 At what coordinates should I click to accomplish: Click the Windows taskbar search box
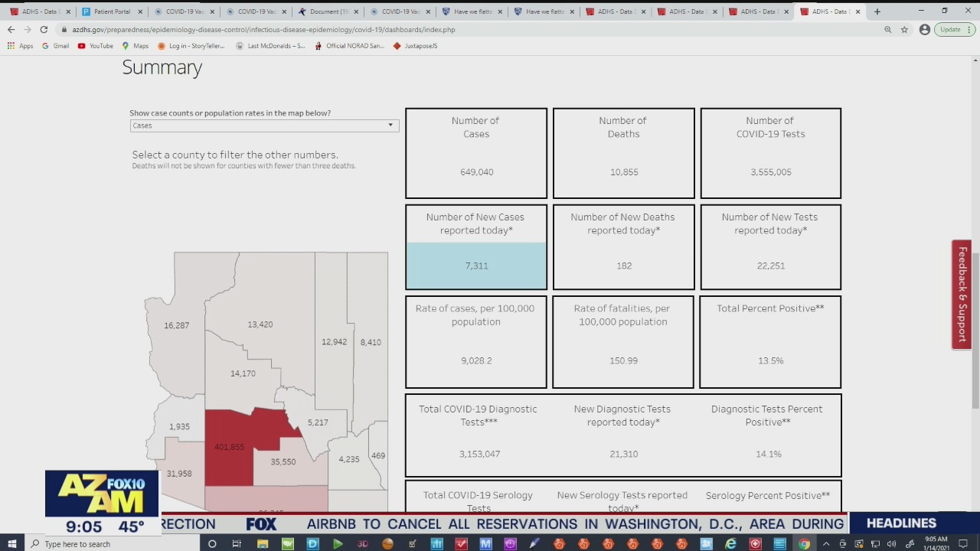coord(115,543)
